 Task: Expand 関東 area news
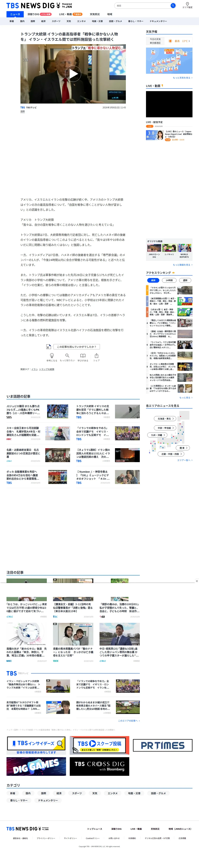(x=183, y=448)
